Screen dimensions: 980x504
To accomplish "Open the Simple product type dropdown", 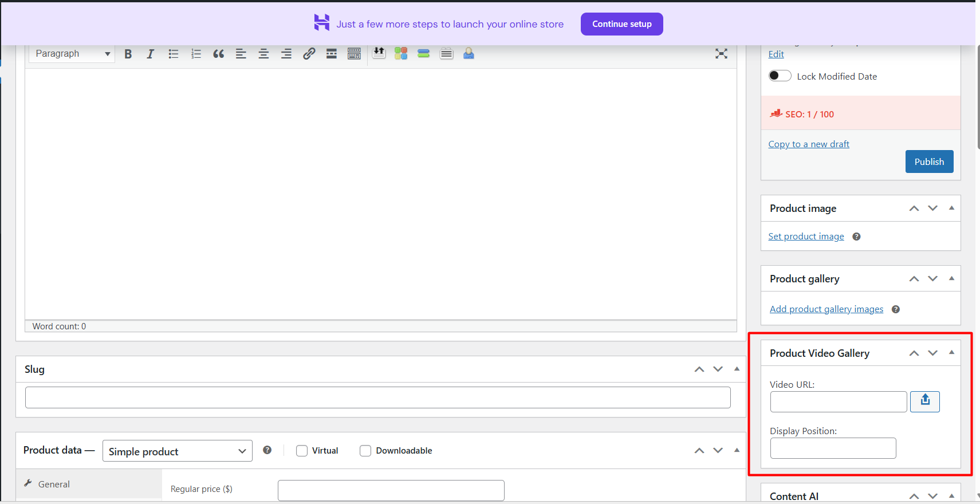I will 178,451.
